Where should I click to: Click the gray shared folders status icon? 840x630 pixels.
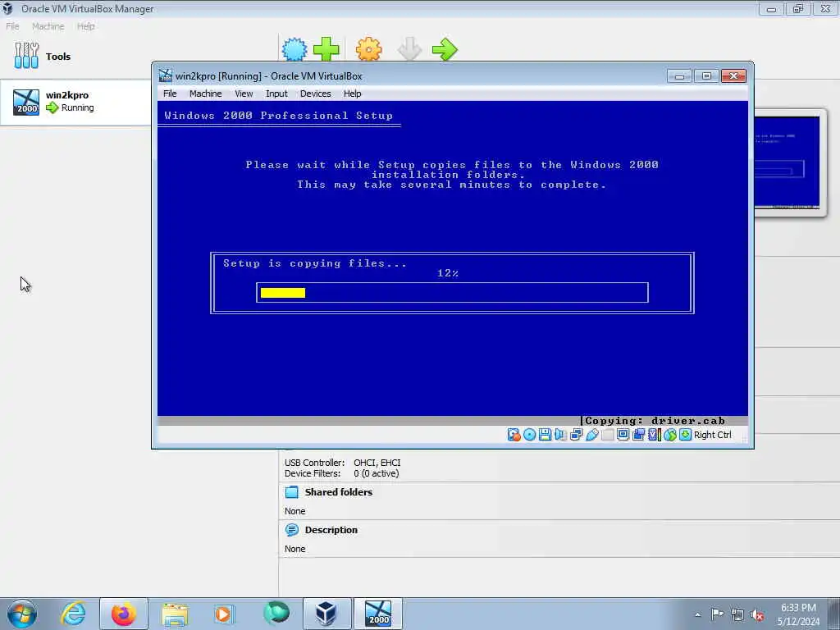coord(607,435)
